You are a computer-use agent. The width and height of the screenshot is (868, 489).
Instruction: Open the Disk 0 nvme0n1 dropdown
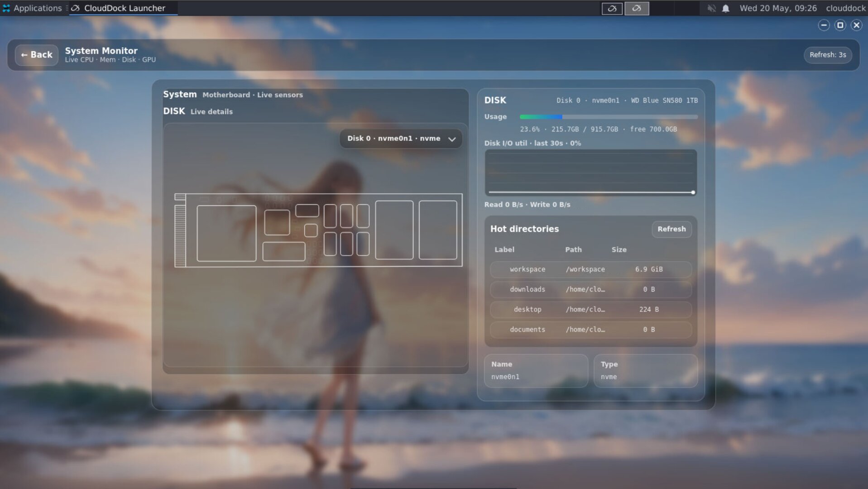pos(401,139)
